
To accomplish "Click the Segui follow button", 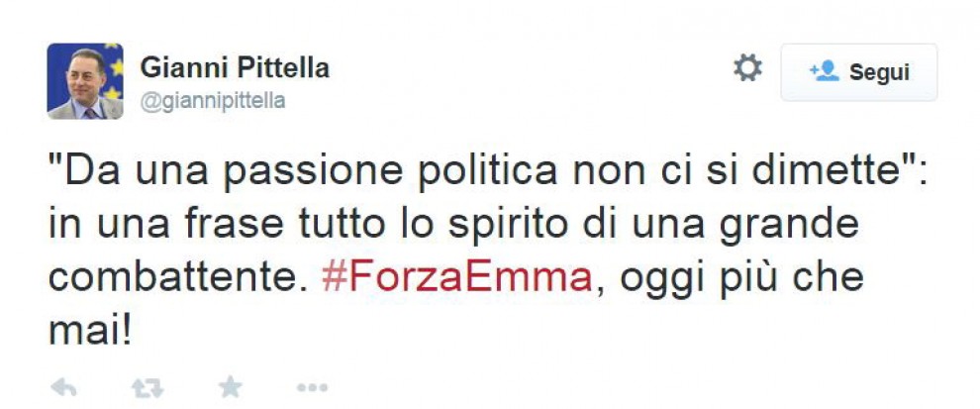I will [x=859, y=72].
